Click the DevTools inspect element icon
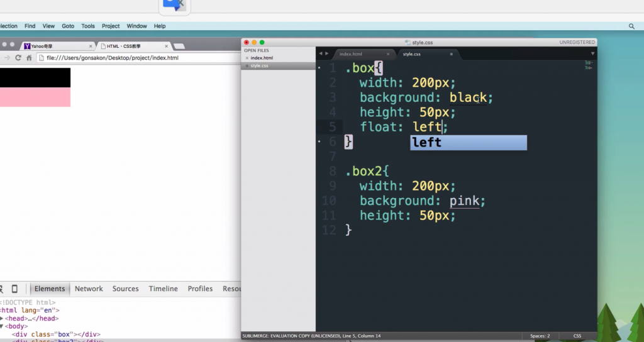This screenshot has height=342, width=644. click(1, 289)
